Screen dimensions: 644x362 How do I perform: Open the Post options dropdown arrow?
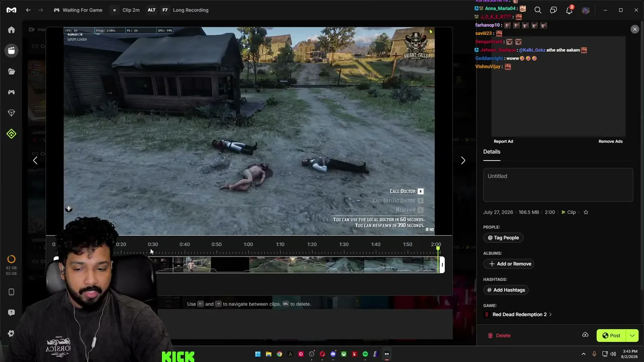(632, 335)
